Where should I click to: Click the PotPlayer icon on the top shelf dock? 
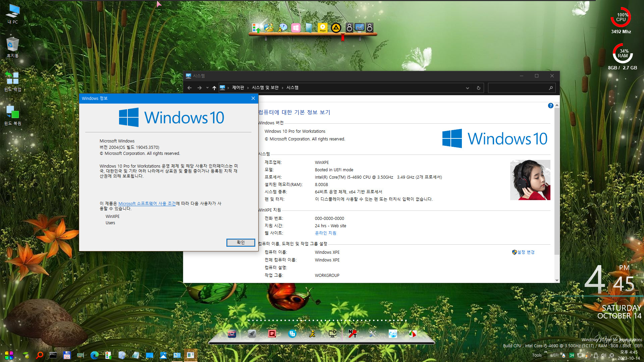coord(322,28)
